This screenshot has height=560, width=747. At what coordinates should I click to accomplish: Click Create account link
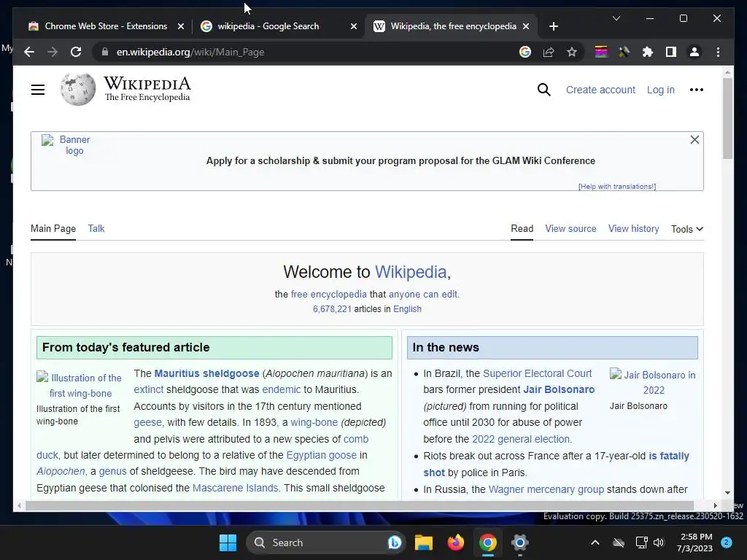(x=600, y=90)
